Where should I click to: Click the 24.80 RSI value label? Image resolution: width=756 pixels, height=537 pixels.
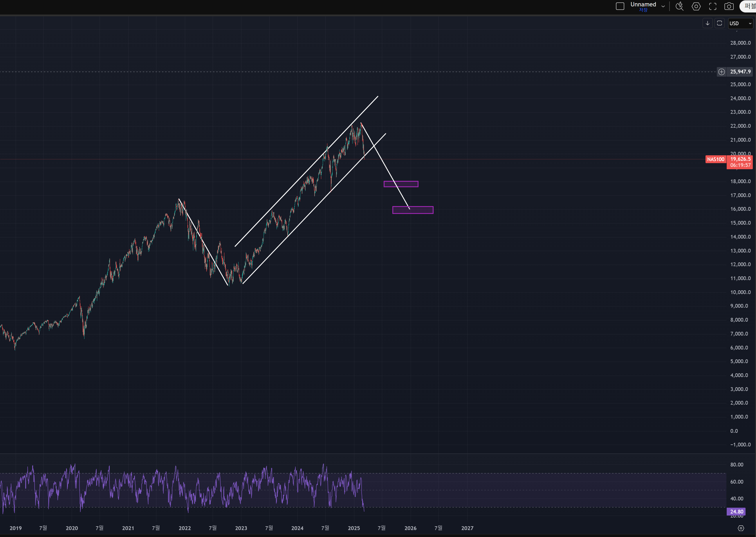click(x=737, y=512)
